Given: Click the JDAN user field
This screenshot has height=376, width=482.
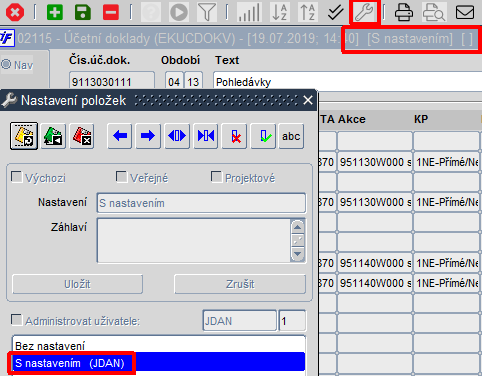Looking at the screenshot, I should (239, 321).
